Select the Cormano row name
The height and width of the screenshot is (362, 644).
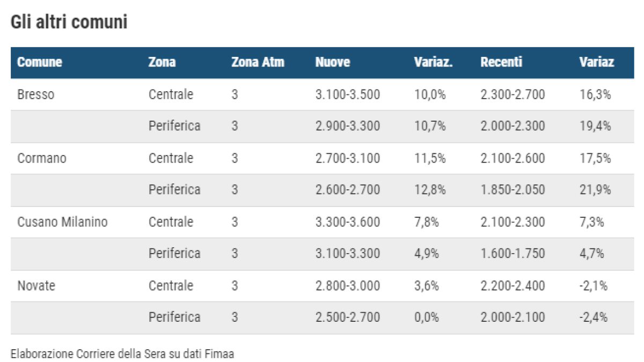42,158
